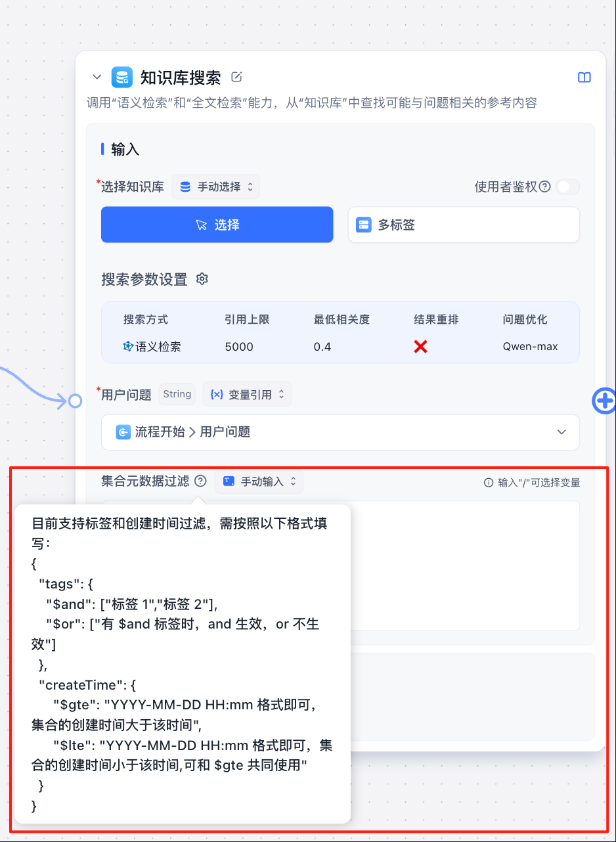Toggle the 使用者鉴权 switch
Viewport: 616px width, 842px height.
click(567, 187)
